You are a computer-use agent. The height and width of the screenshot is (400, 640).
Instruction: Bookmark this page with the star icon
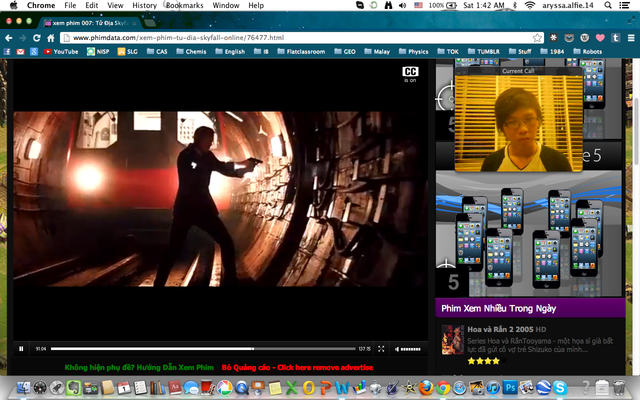click(537, 38)
